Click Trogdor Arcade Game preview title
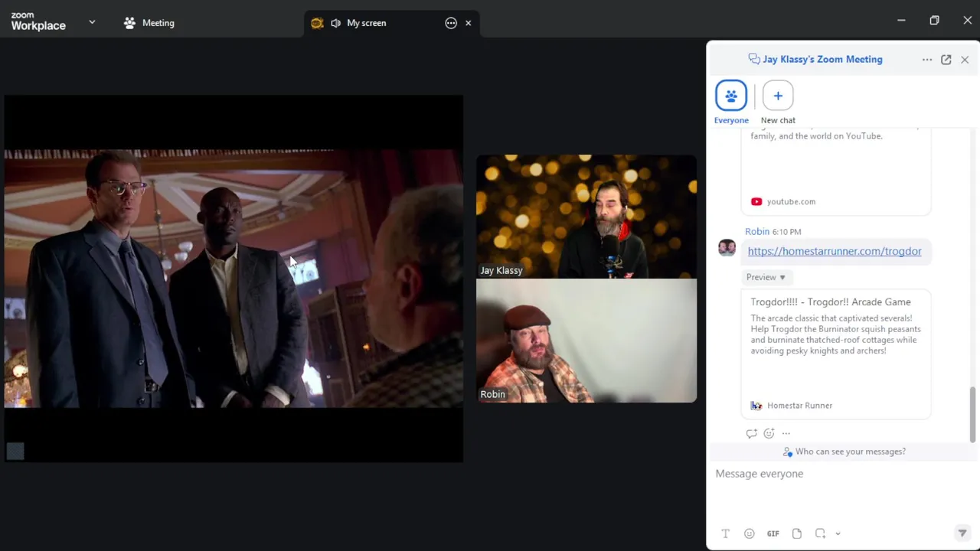 pyautogui.click(x=831, y=302)
